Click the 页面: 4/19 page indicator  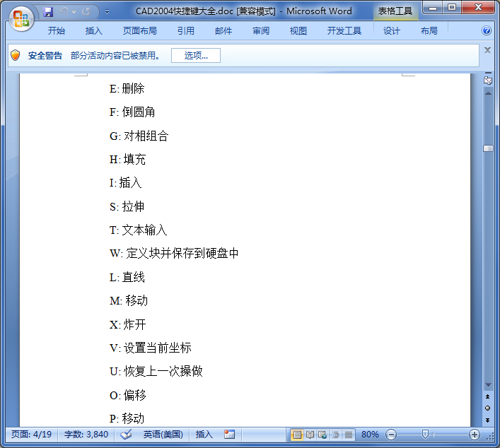pos(31,435)
